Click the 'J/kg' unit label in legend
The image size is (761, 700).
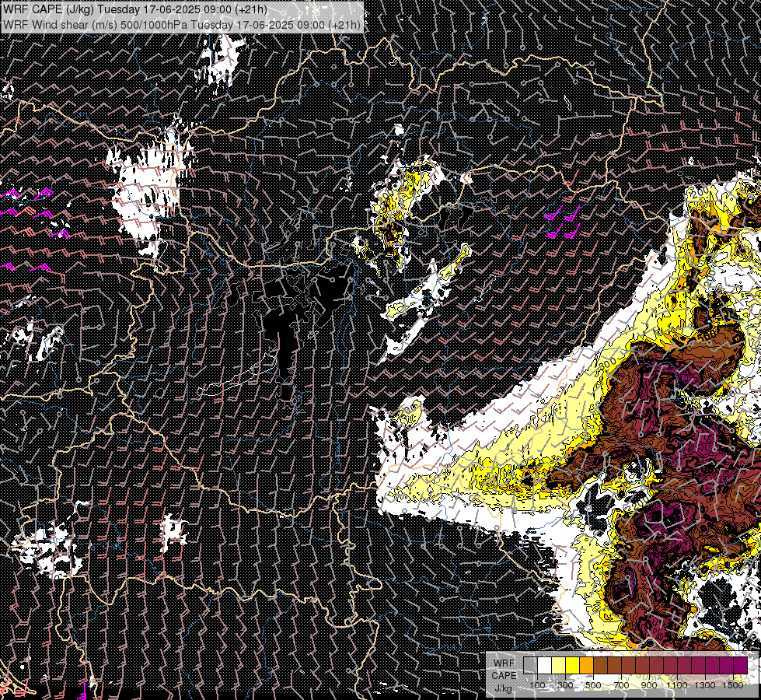coord(503,688)
